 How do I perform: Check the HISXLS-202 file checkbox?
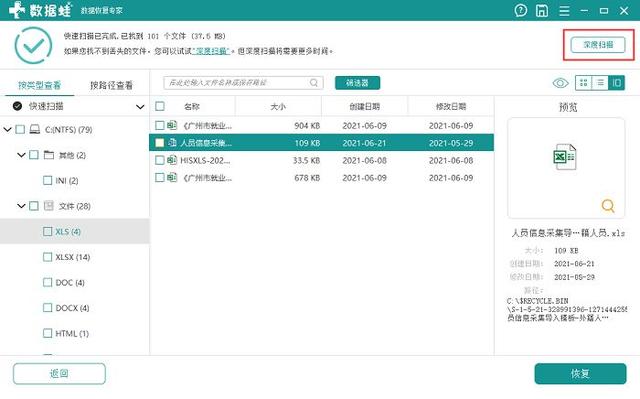pyautogui.click(x=160, y=160)
